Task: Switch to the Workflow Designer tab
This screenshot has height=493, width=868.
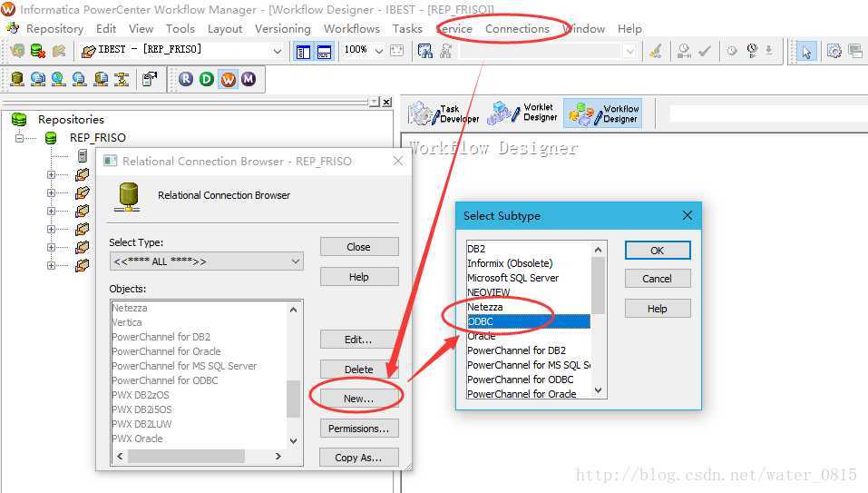Action: tap(603, 113)
